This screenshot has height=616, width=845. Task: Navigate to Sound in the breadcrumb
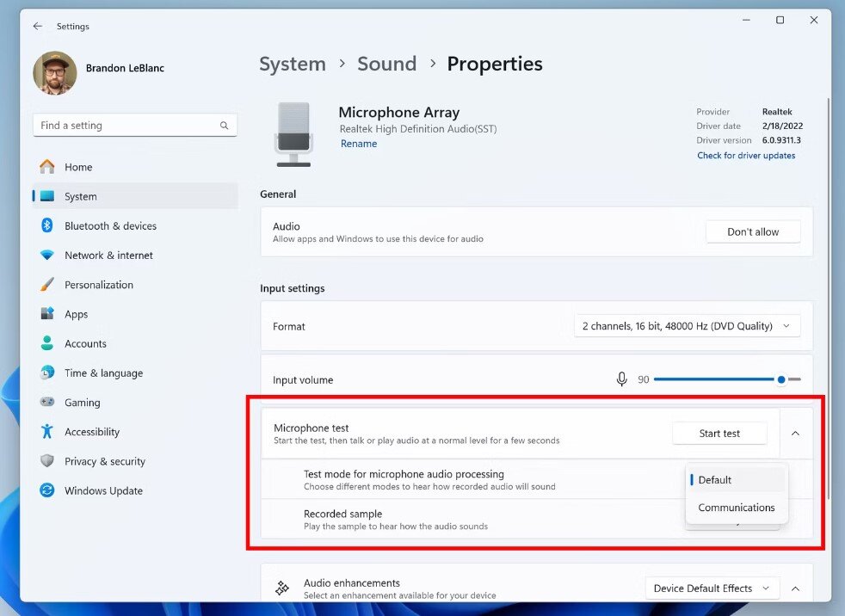point(386,64)
